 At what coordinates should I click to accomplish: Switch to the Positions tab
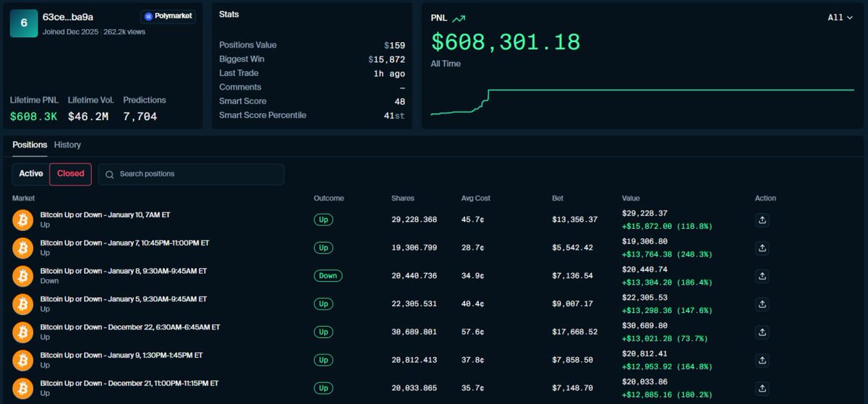30,145
